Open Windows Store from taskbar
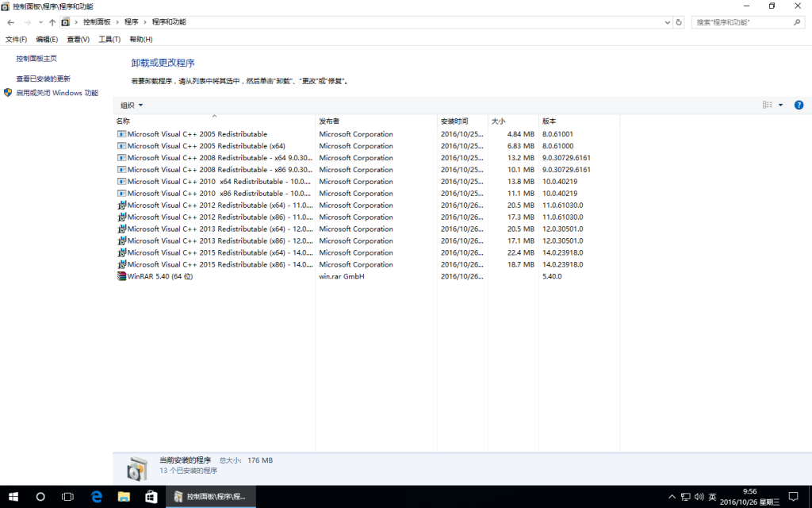 click(151, 497)
